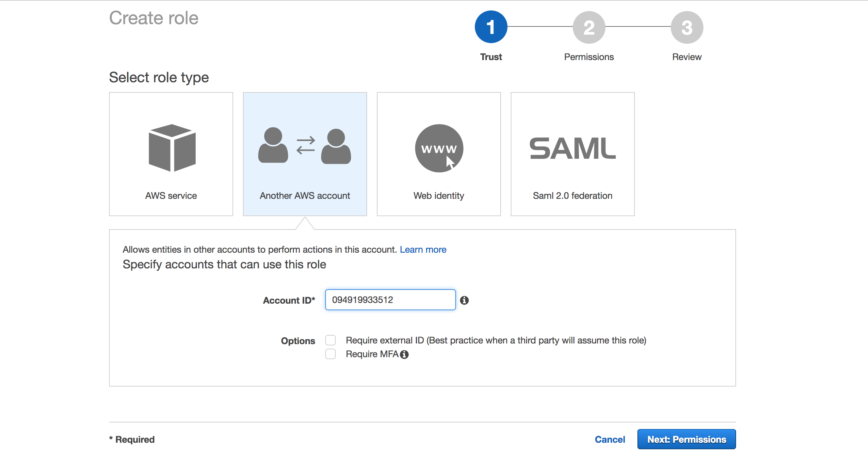
Task: Click the Cancel link
Action: 610,440
